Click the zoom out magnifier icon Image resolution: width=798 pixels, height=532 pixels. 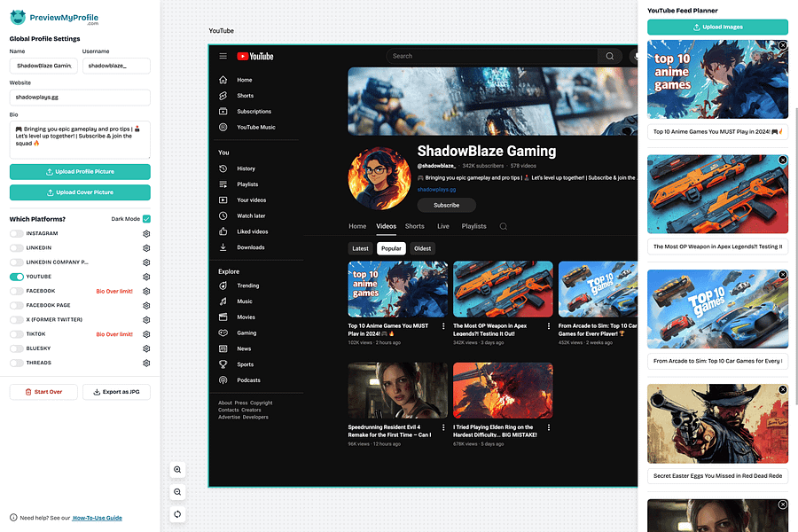[x=177, y=492]
